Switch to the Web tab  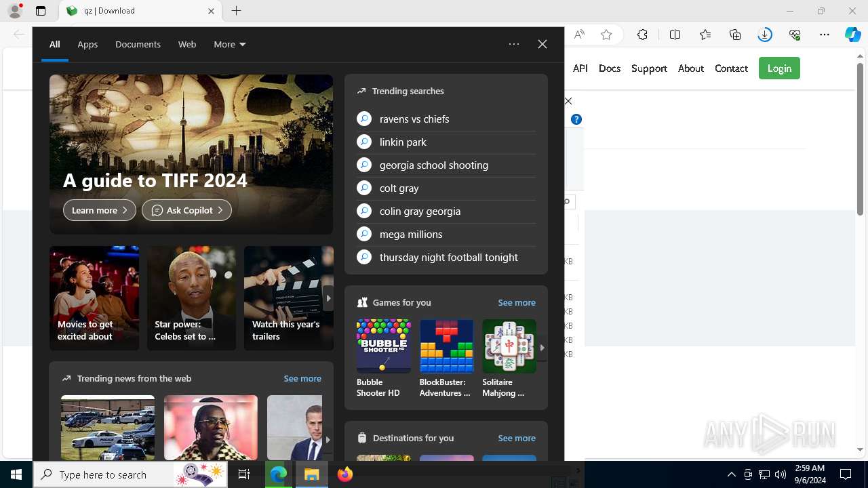coord(187,44)
